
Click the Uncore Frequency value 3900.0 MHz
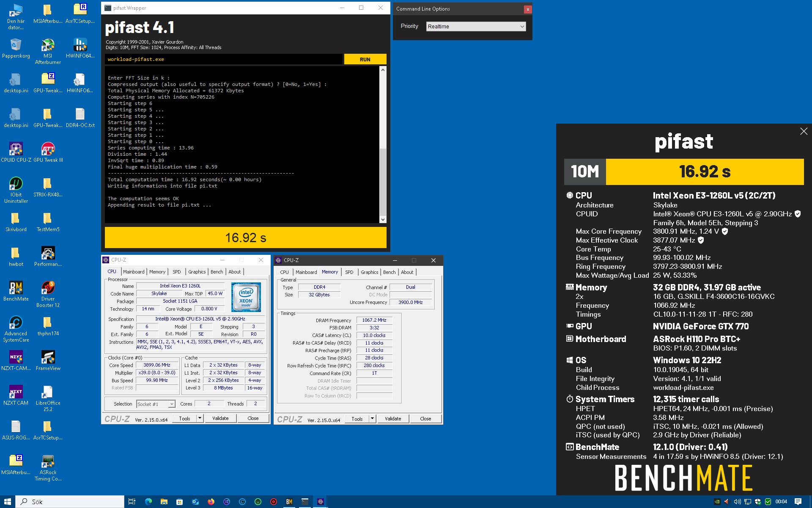[410, 302]
